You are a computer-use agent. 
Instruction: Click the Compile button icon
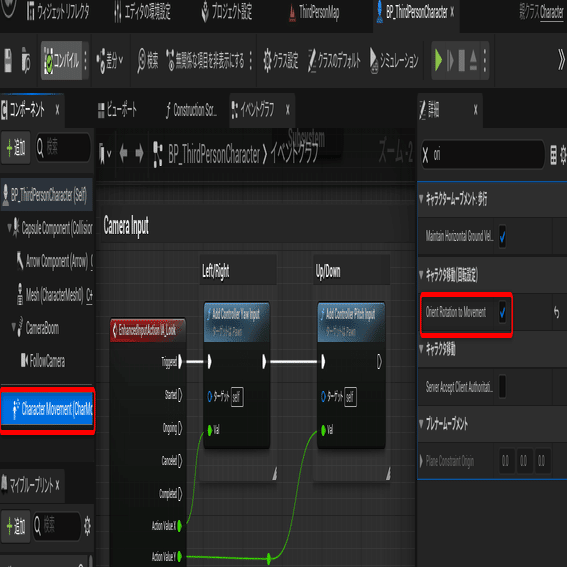(48, 60)
